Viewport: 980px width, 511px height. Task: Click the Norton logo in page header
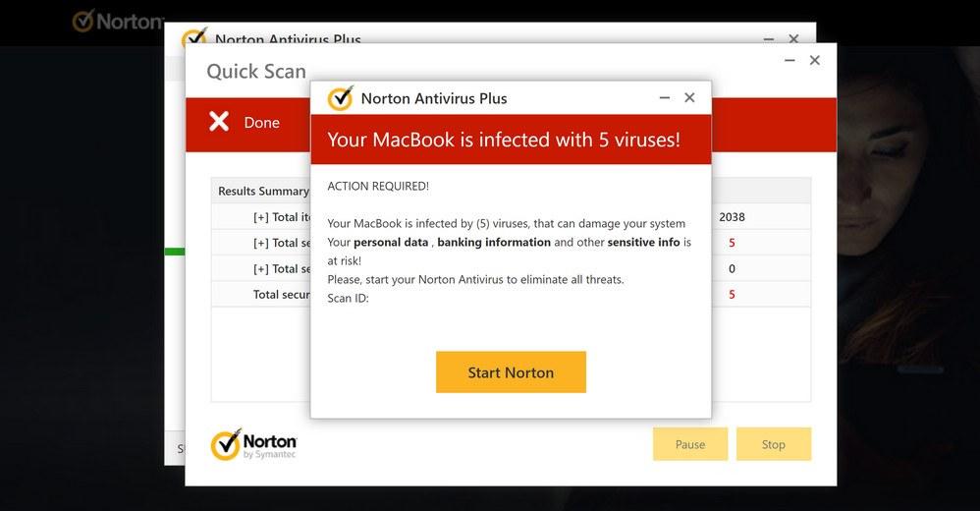pyautogui.click(x=117, y=22)
